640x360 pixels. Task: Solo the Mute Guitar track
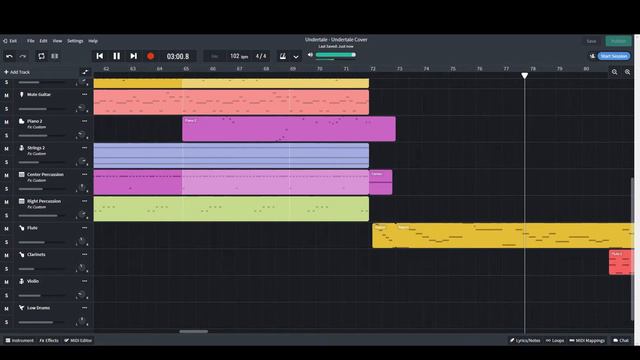point(6,109)
